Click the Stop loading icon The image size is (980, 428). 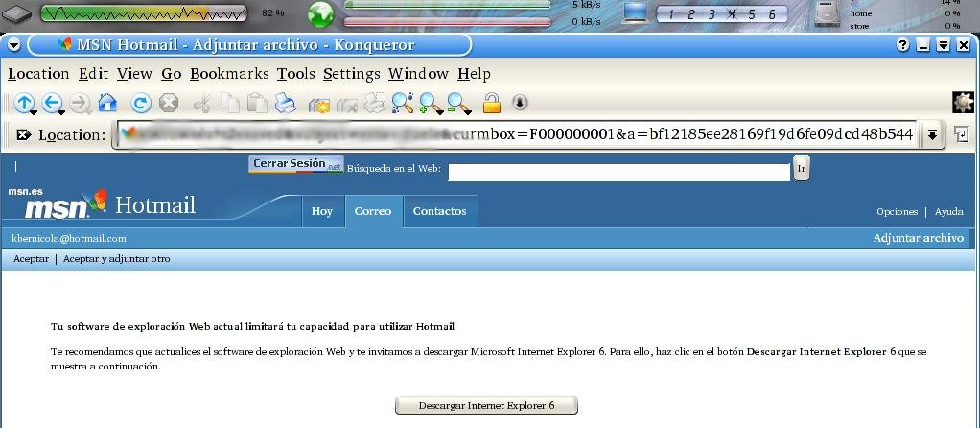169,103
